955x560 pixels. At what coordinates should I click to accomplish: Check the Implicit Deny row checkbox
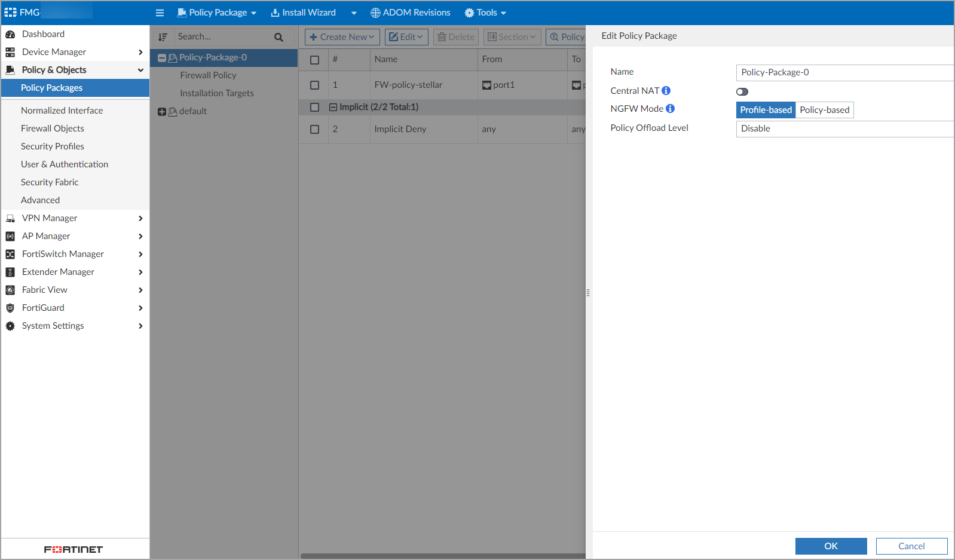[x=314, y=129]
